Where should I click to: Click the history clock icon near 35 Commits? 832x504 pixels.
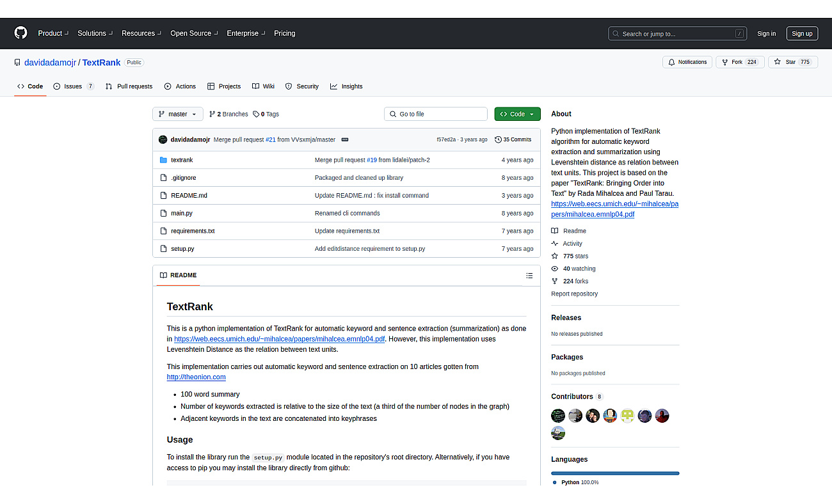pos(498,139)
